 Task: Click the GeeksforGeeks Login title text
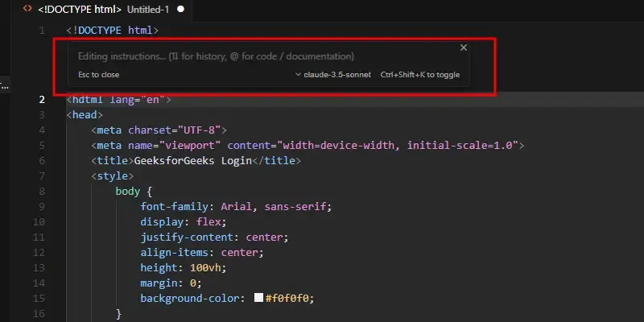(x=193, y=160)
